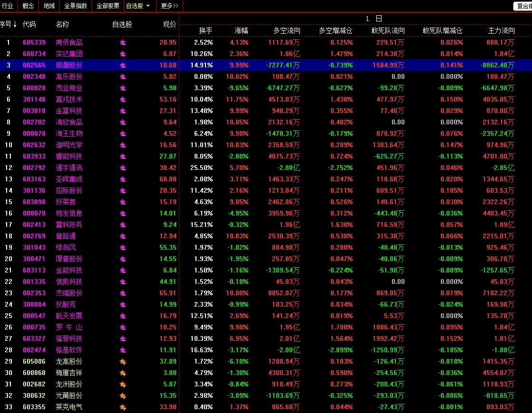The width and height of the screenshot is (532, 413).
Task: Switch to 全部股票 tab
Action: click(108, 6)
